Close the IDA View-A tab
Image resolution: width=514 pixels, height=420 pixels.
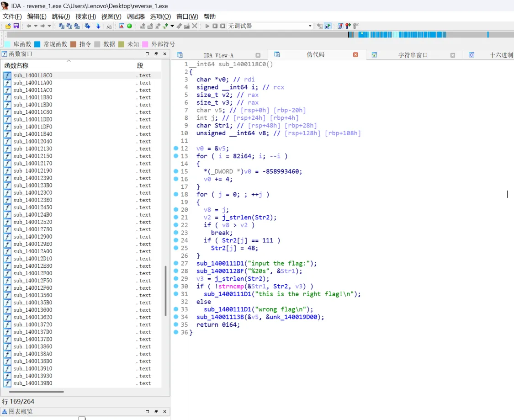pyautogui.click(x=258, y=55)
